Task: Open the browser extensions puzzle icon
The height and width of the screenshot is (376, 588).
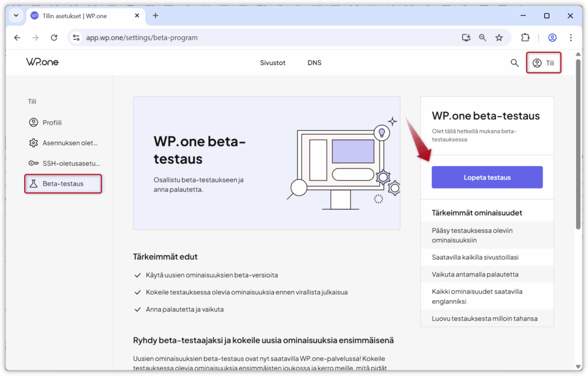Action: click(x=525, y=38)
